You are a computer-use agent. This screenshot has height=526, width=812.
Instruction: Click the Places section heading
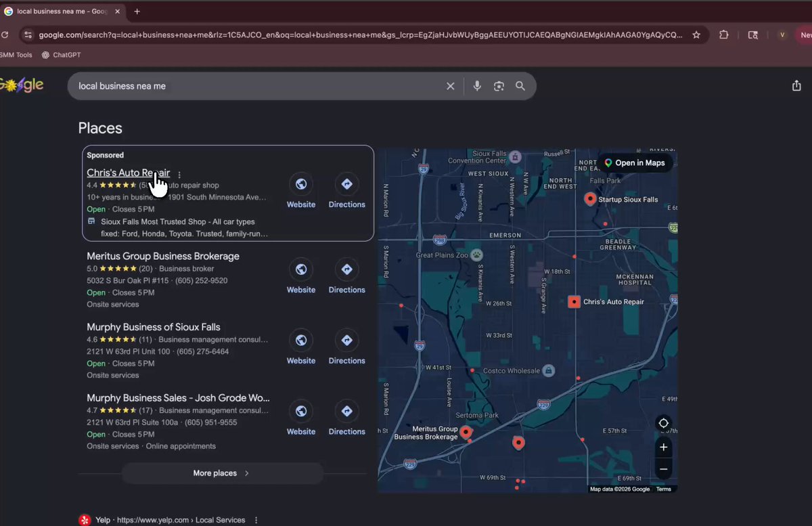click(x=100, y=128)
